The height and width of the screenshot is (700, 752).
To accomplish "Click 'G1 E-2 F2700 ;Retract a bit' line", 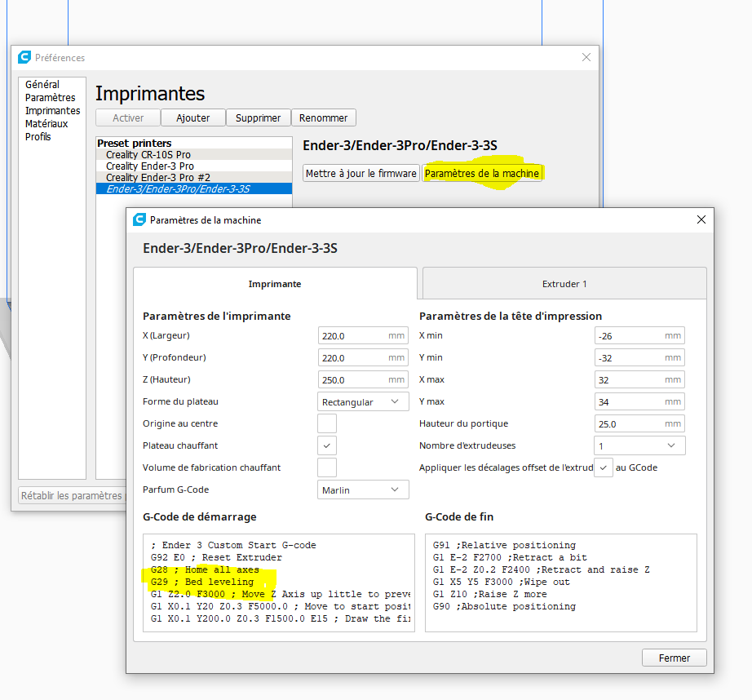I will pos(510,557).
